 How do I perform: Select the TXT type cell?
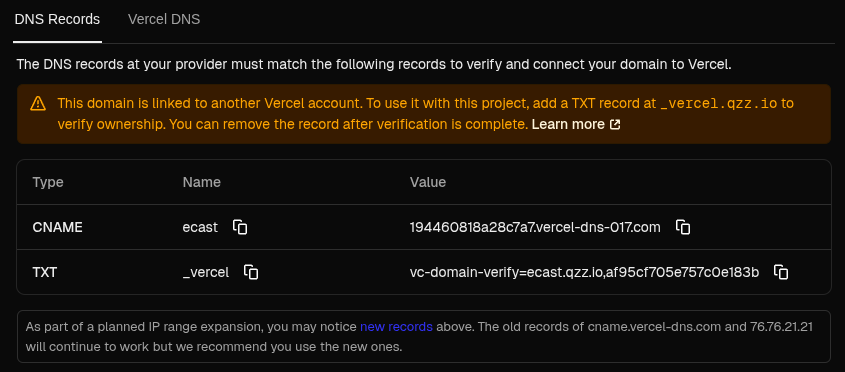pyautogui.click(x=45, y=273)
